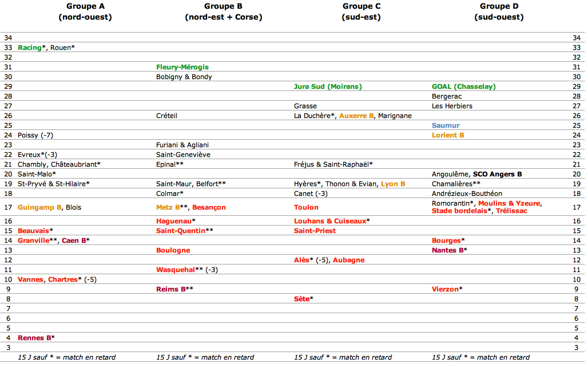Image resolution: width=588 pixels, height=379 pixels.
Task: Select the Groupe C (sud-est) header
Action: point(361,11)
